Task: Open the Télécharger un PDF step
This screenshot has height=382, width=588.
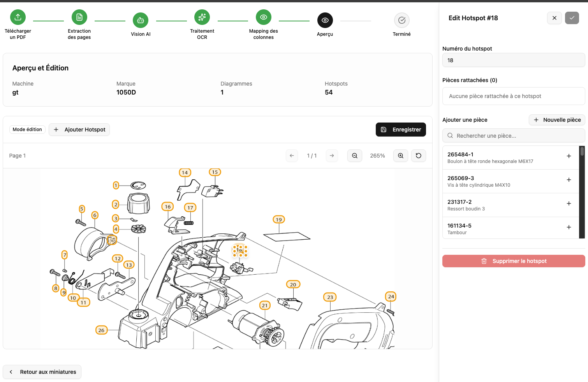Action: 18,17
